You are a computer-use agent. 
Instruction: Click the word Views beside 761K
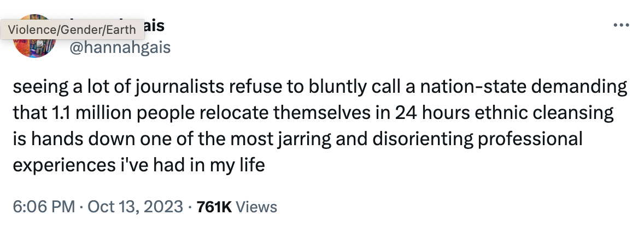258,207
